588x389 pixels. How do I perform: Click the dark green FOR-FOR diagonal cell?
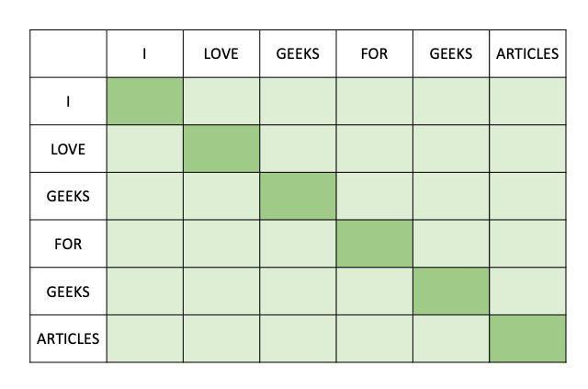tap(374, 244)
